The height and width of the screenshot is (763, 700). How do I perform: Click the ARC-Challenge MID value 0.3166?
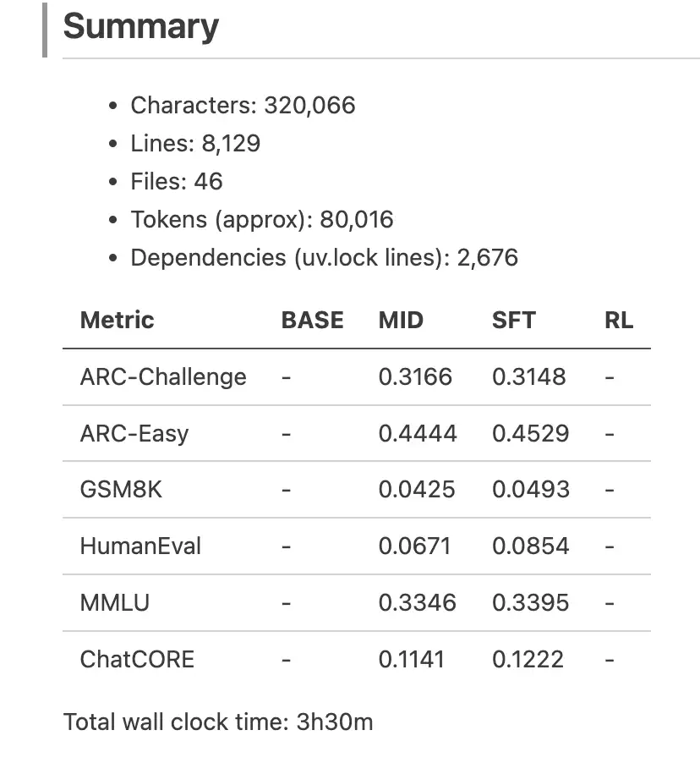[415, 377]
